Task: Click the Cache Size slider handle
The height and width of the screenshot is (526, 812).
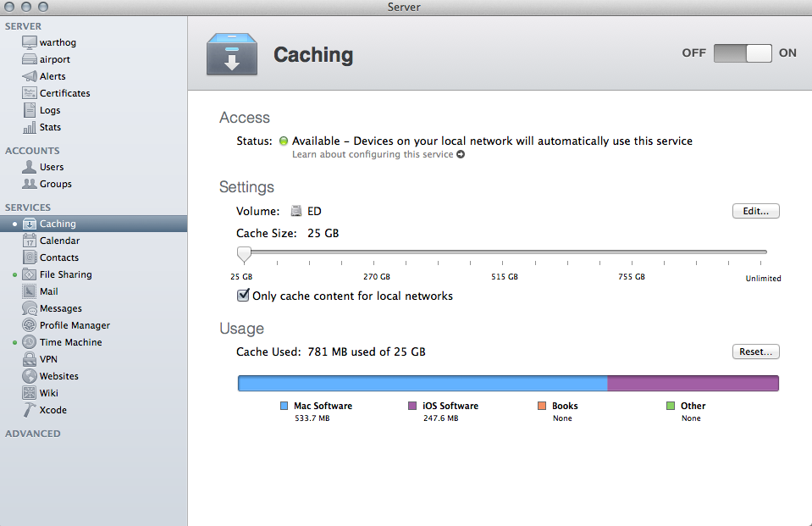Action: pyautogui.click(x=244, y=252)
